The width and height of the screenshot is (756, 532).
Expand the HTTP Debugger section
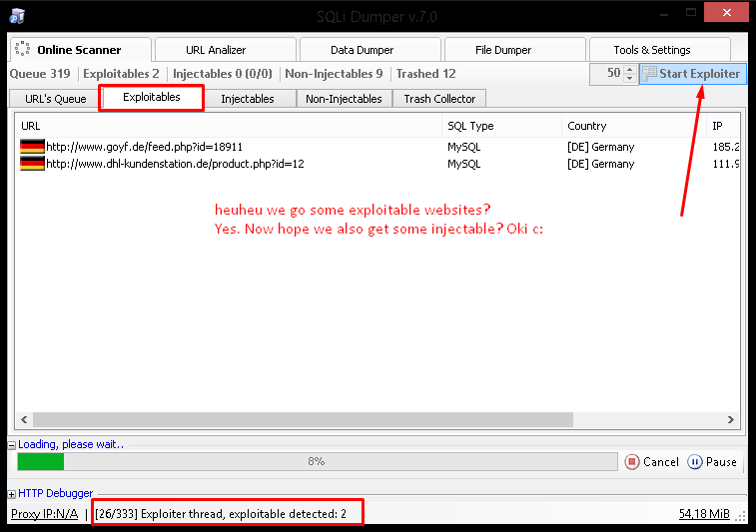(12, 494)
